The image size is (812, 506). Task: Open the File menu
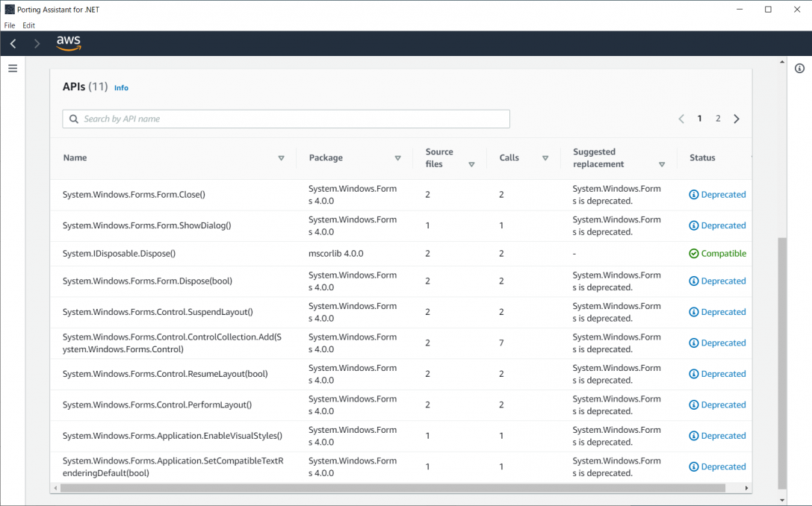pos(10,25)
